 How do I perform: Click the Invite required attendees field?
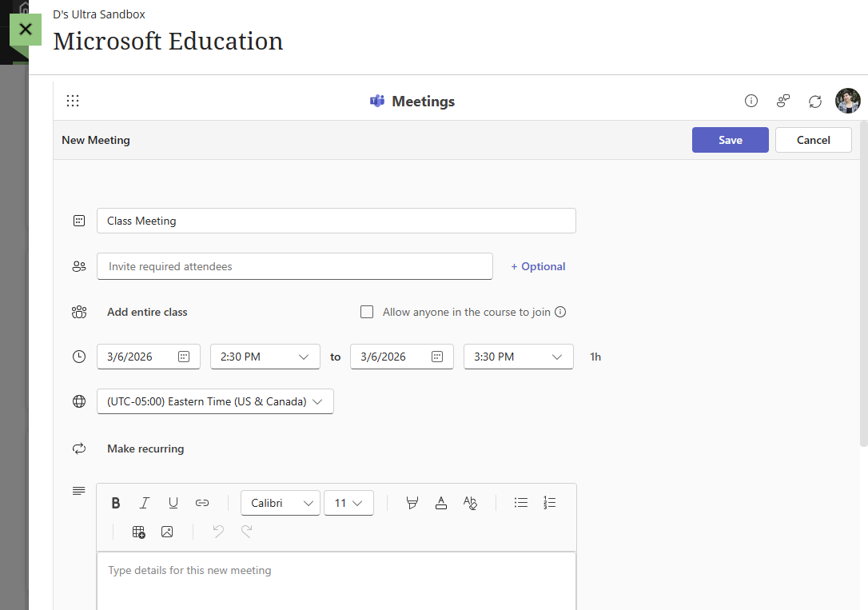294,266
